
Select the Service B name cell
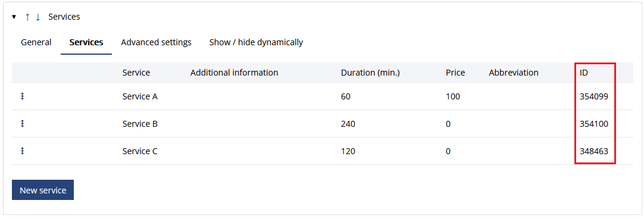pyautogui.click(x=140, y=124)
